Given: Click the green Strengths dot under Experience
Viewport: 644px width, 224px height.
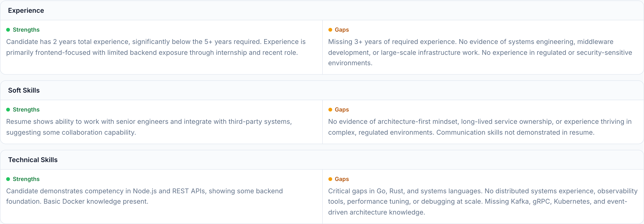Looking at the screenshot, I should [8, 30].
